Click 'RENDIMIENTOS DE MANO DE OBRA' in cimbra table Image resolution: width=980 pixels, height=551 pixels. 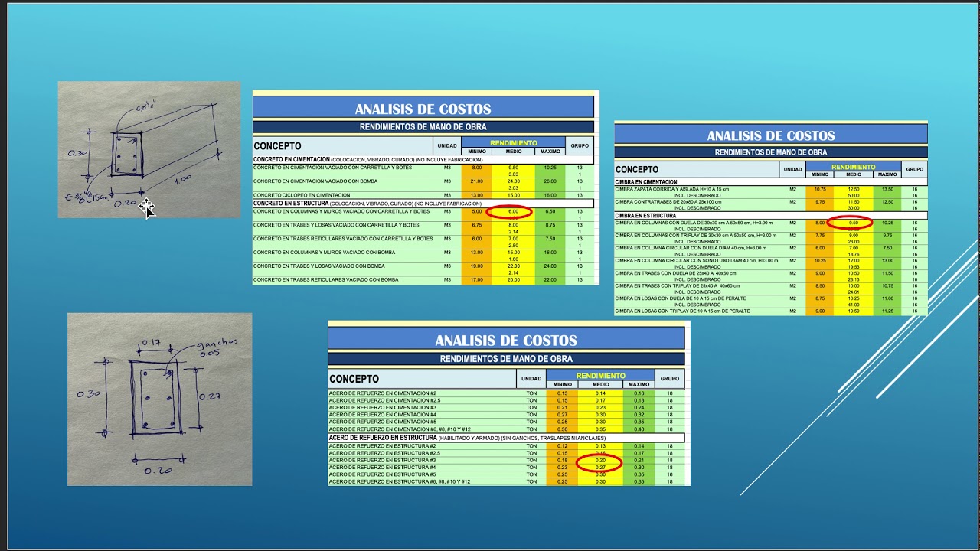(771, 152)
